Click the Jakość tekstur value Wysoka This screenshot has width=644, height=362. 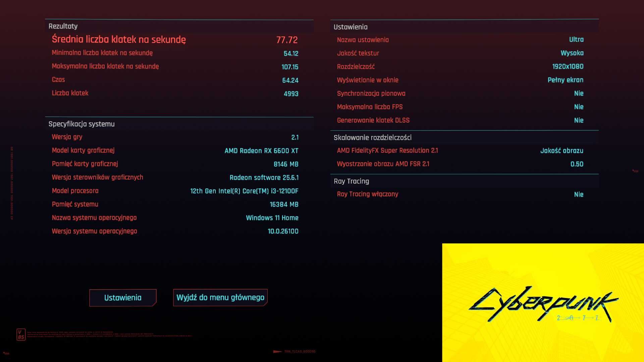pyautogui.click(x=572, y=53)
